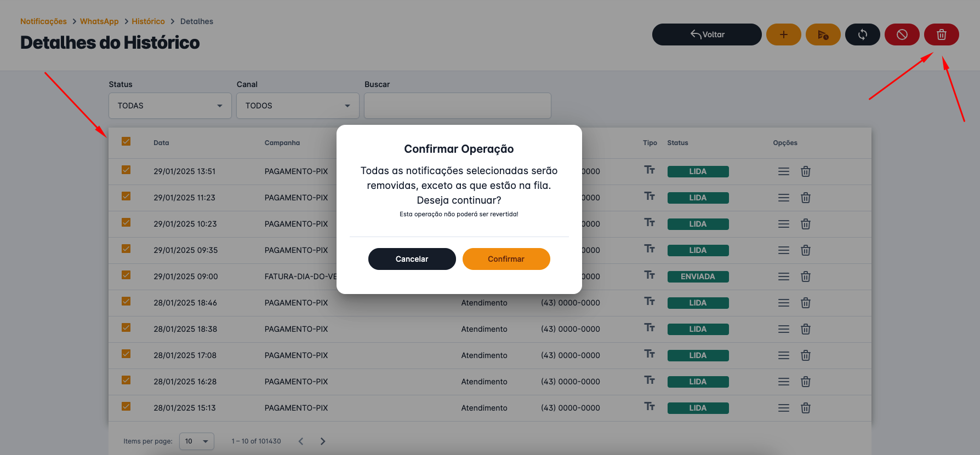The image size is (980, 455).
Task: Toggle the select-all checkbox in table header
Action: click(x=126, y=142)
